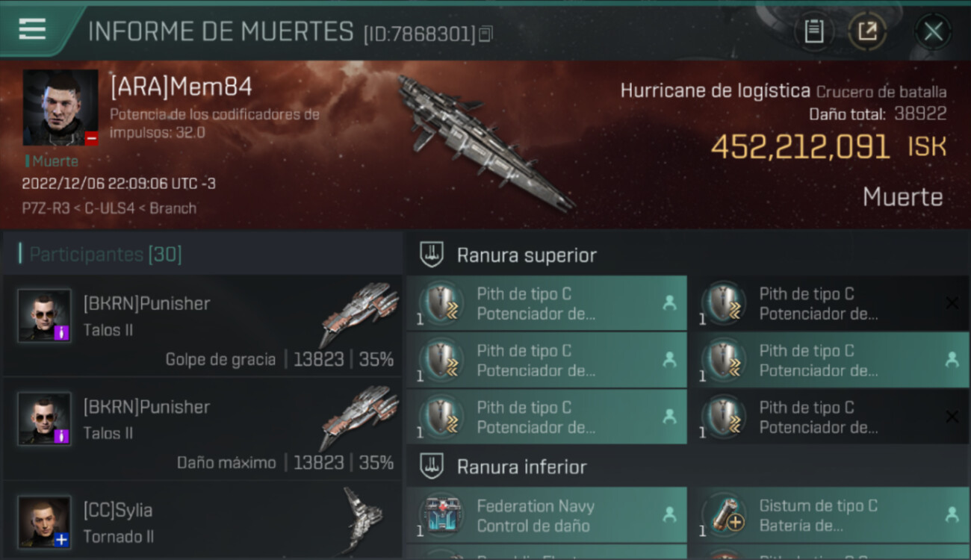
Task: Click top-left Pith de tipo C module
Action: click(x=547, y=303)
